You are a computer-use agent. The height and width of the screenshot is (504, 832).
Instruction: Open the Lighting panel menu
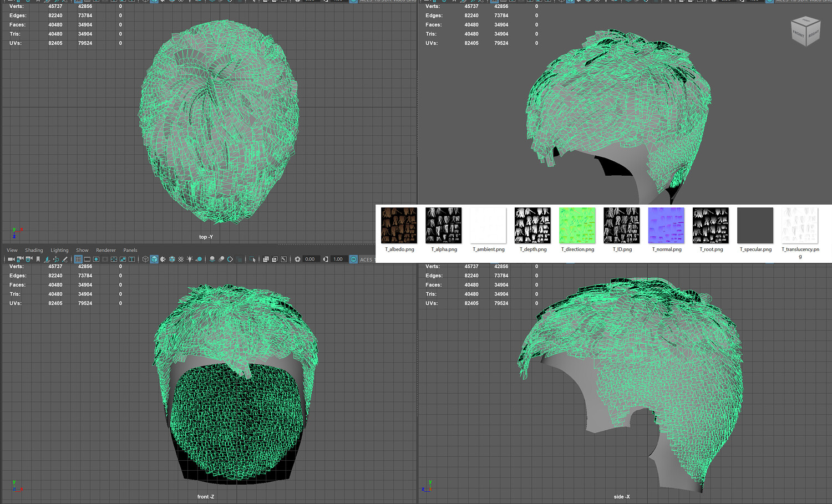[59, 250]
